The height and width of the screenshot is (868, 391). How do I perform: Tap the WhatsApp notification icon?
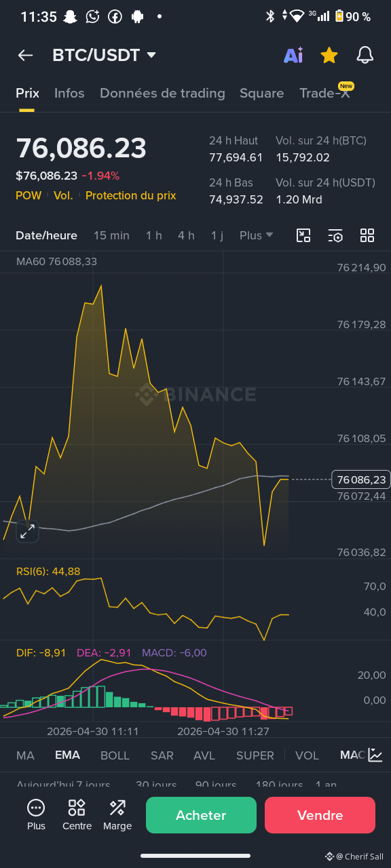93,16
